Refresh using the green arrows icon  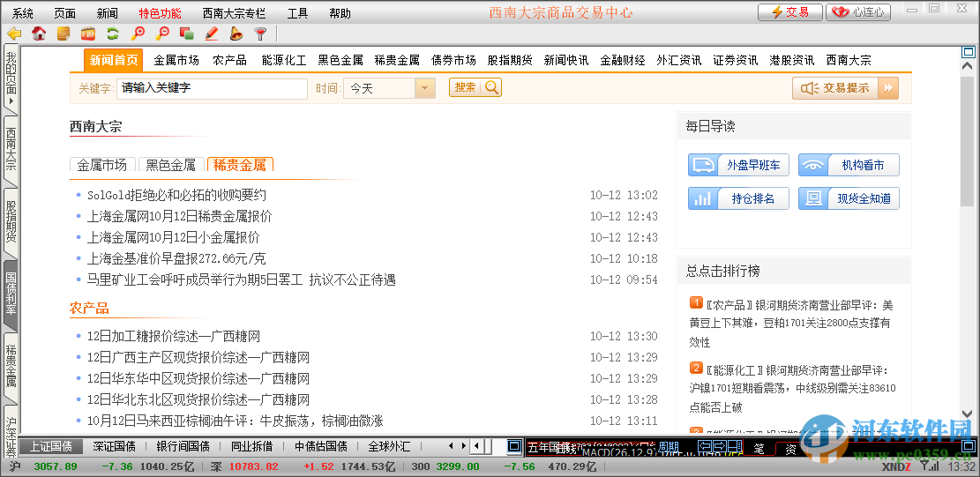coord(113,34)
